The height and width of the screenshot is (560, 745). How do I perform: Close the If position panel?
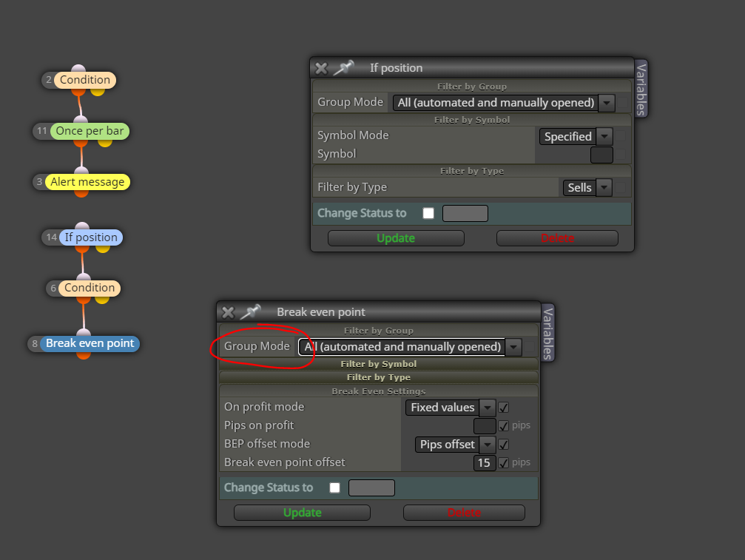[x=321, y=68]
